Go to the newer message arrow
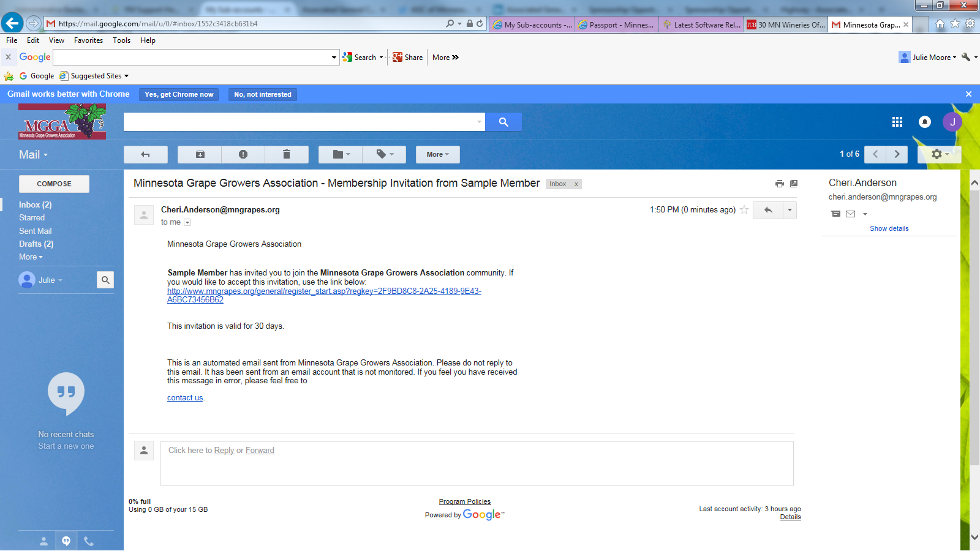Screen dimensions: 980x551 [x=875, y=154]
